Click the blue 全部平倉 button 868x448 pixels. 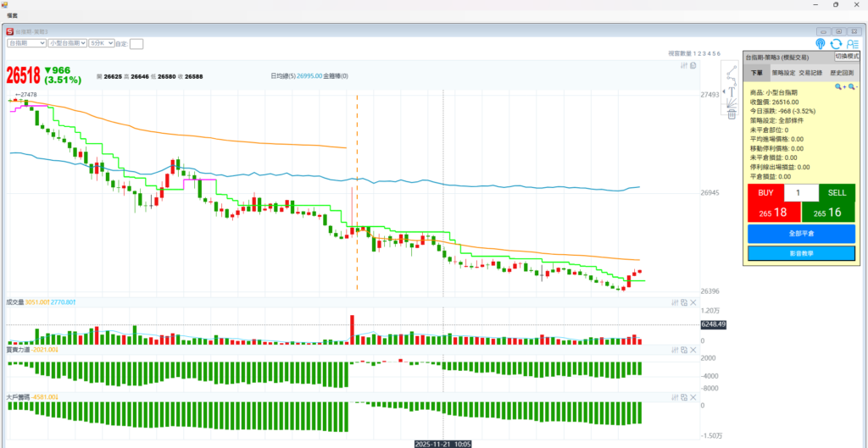[x=801, y=233]
